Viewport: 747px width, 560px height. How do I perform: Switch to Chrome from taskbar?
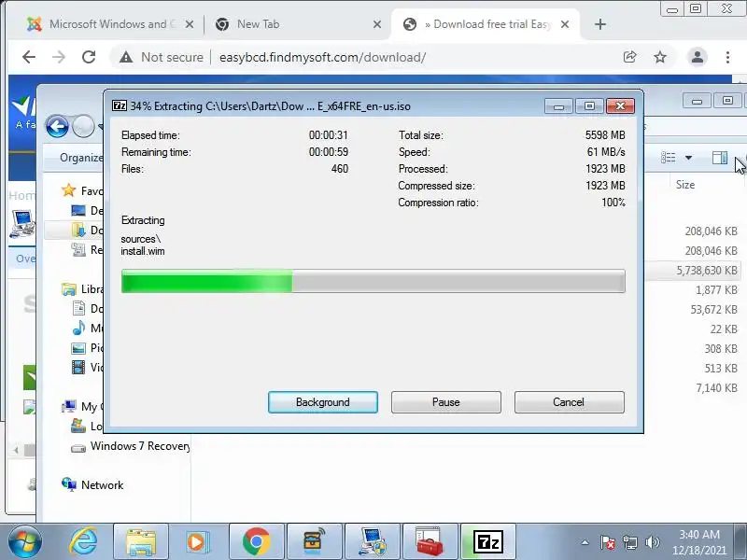coord(256,542)
